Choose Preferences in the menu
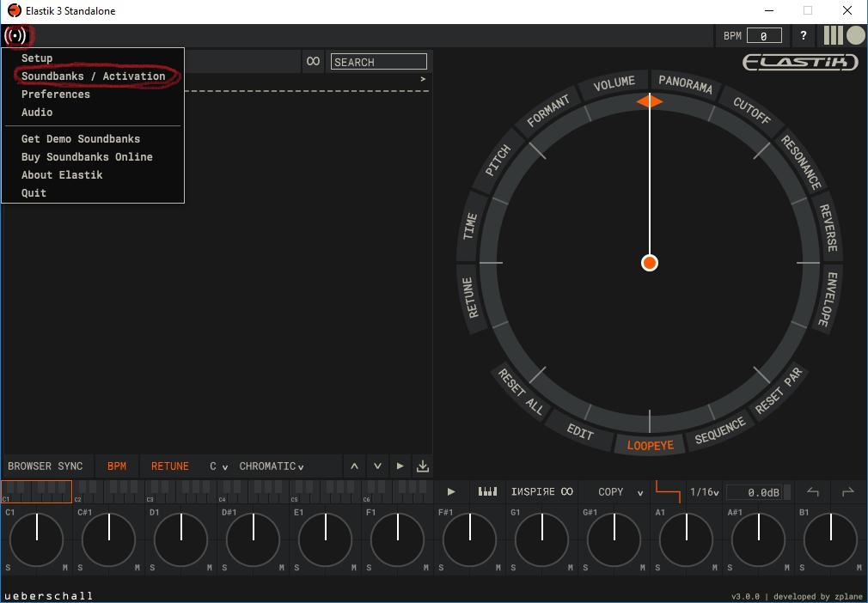This screenshot has height=603, width=868. [x=55, y=94]
